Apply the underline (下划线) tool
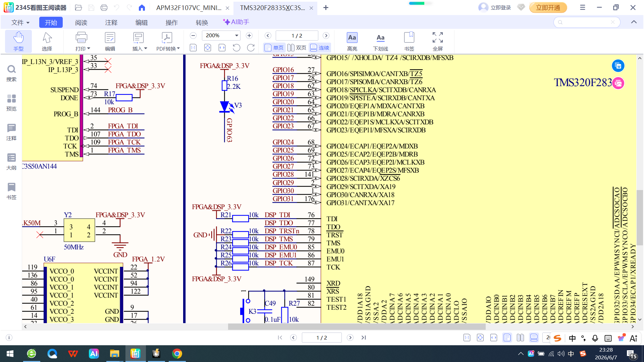This screenshot has height=362, width=644. coord(381,41)
